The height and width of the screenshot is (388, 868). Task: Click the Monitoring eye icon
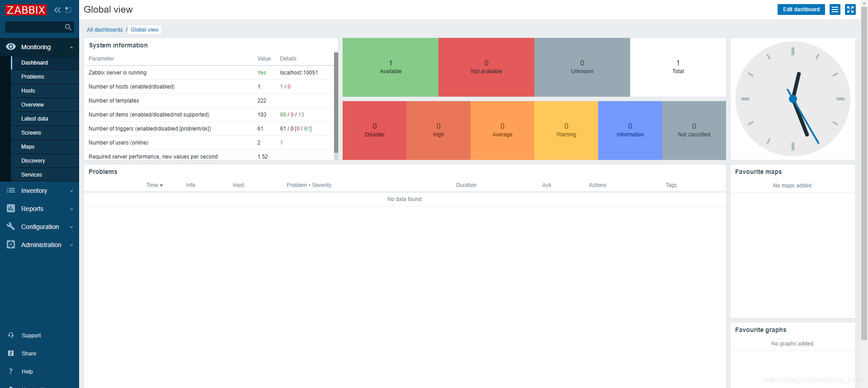(11, 47)
